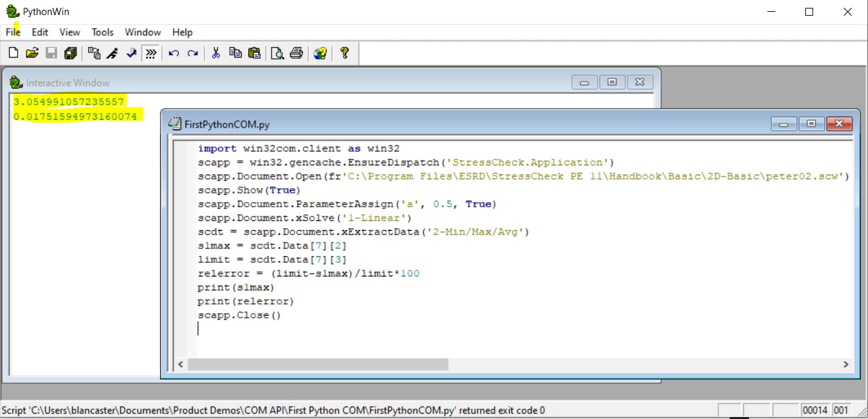Click the Print printer icon

(297, 54)
